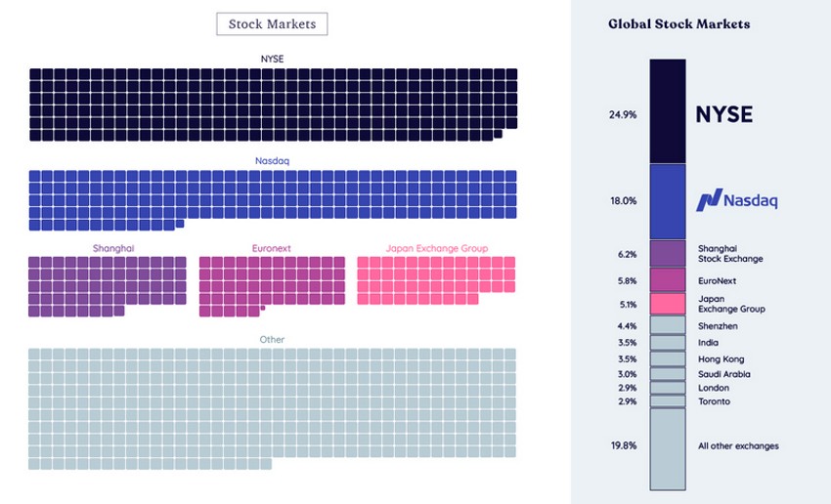This screenshot has width=831, height=504.
Task: Select the All other exchanges bar segment
Action: point(668,448)
